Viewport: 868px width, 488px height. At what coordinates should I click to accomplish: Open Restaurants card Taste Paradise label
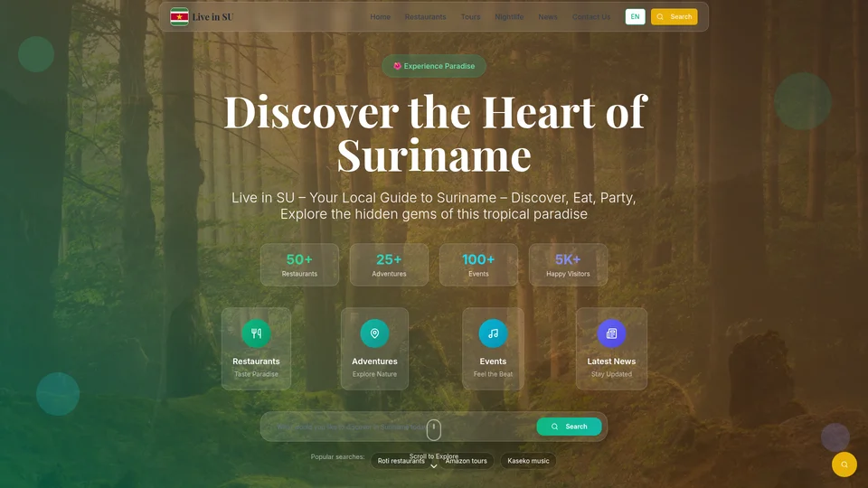point(256,374)
